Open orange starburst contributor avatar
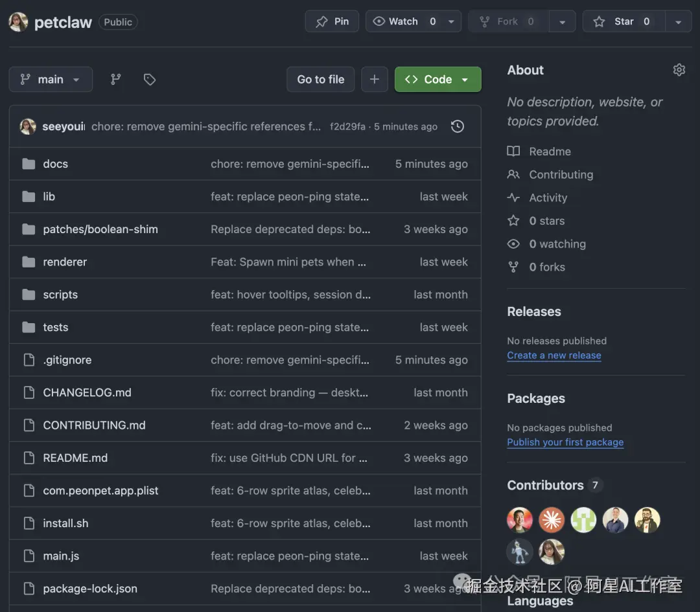 552,519
